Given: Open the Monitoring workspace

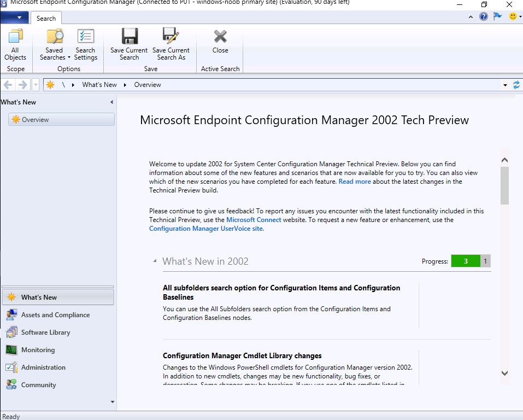Looking at the screenshot, I should [x=58, y=350].
